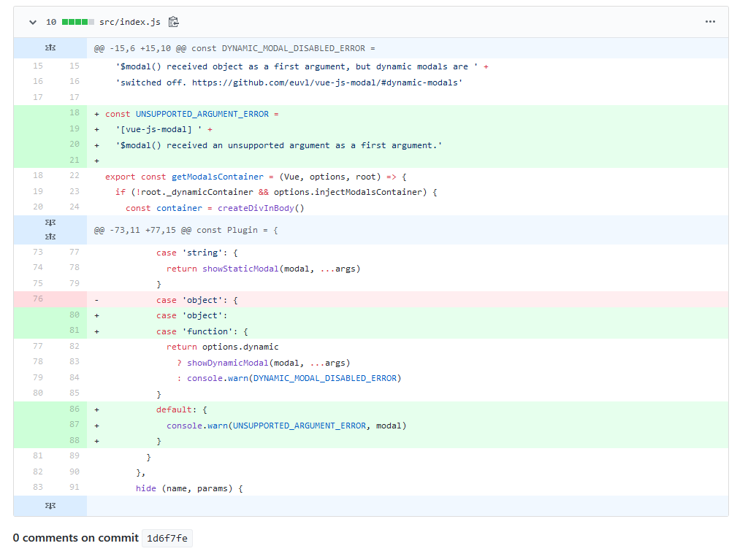Open the file options three-dot menu
The height and width of the screenshot is (554, 756).
coord(710,22)
